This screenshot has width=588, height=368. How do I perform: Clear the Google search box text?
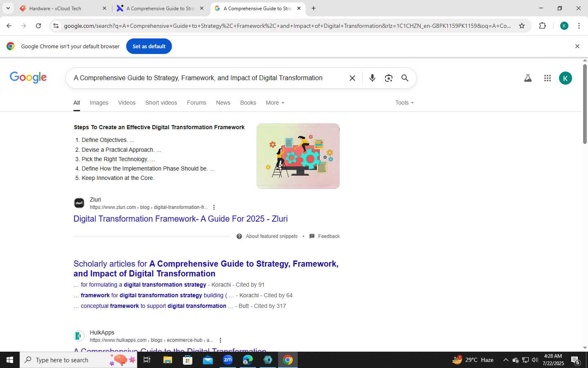coord(352,78)
